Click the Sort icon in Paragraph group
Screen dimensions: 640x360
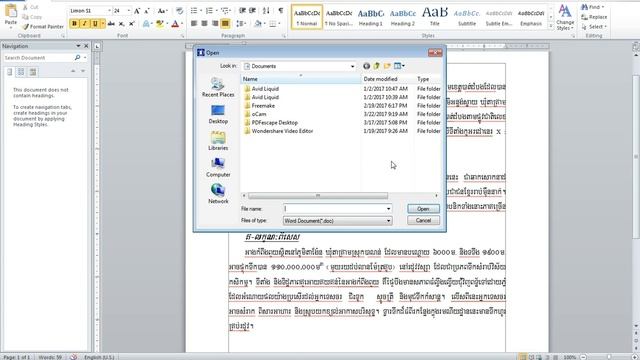click(266, 11)
